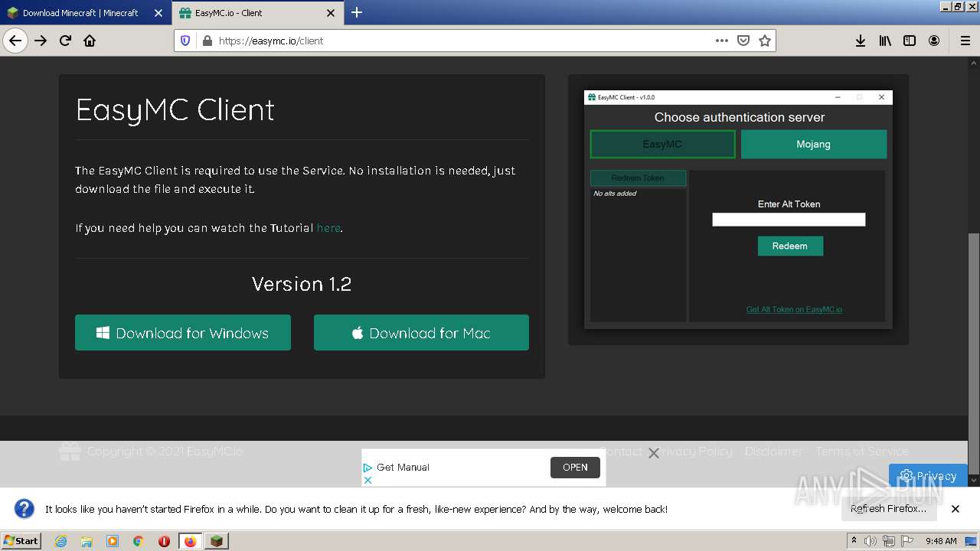Open the Firefox hamburger menu
The height and width of the screenshot is (551, 980).
coord(965,41)
